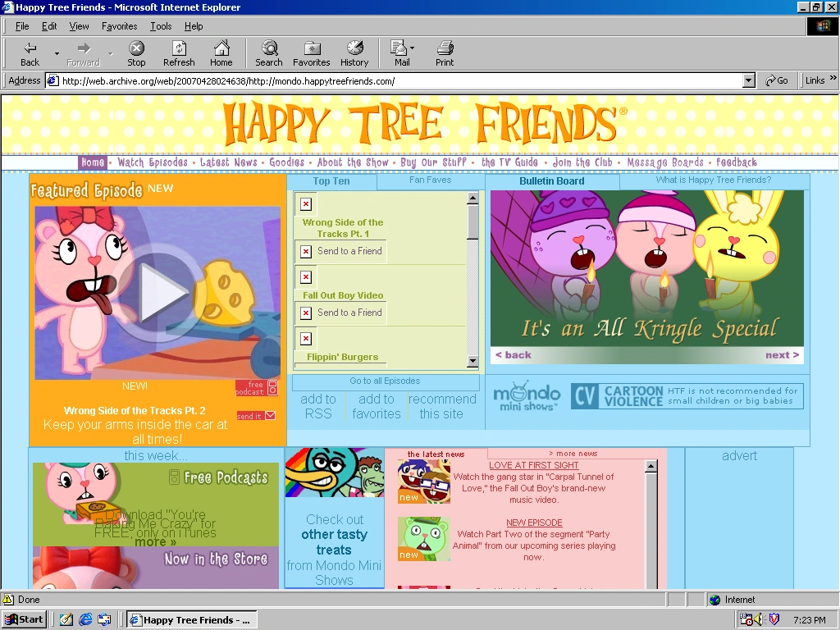Open the address bar dropdown

749,80
